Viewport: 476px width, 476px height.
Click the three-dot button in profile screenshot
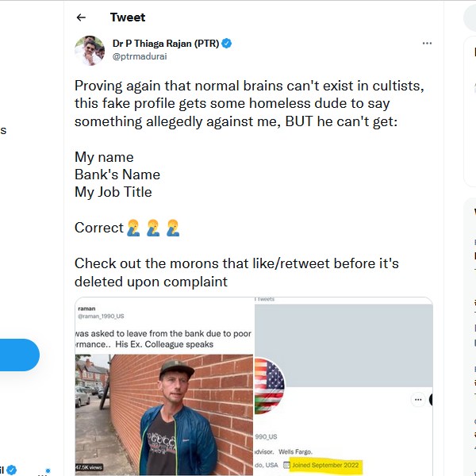pos(417,401)
